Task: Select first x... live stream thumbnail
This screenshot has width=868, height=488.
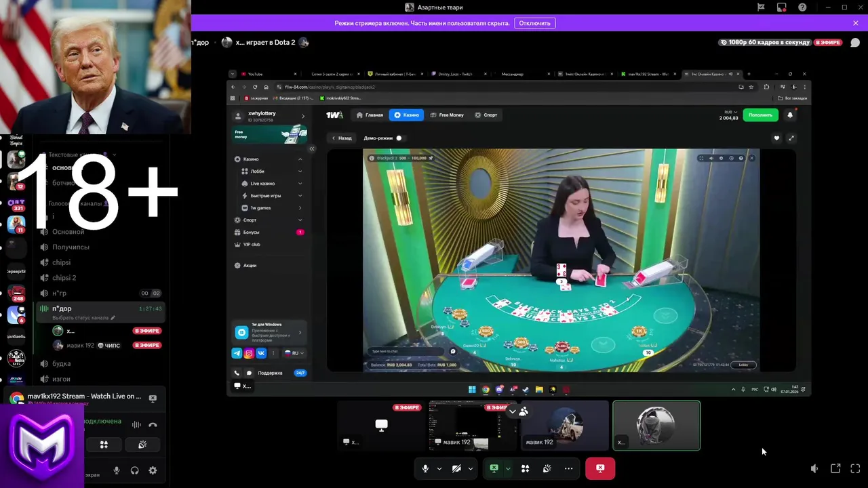Action: coord(382,426)
